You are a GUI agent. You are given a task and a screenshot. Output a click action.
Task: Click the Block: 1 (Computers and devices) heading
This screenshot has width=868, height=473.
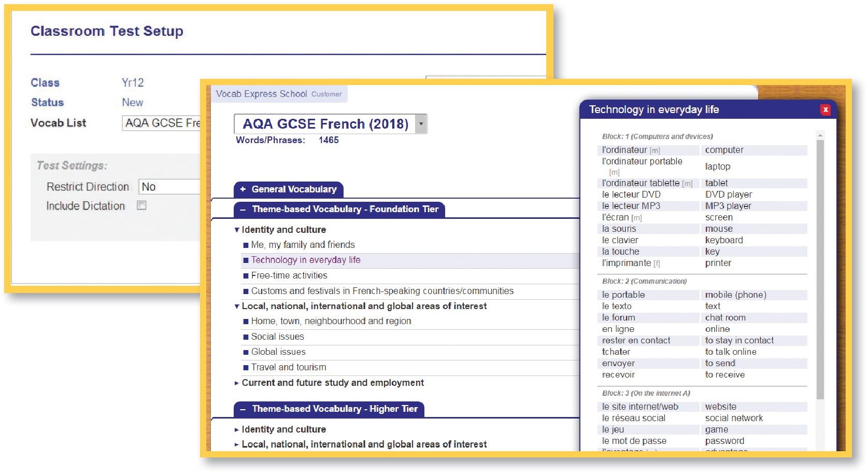pyautogui.click(x=658, y=137)
